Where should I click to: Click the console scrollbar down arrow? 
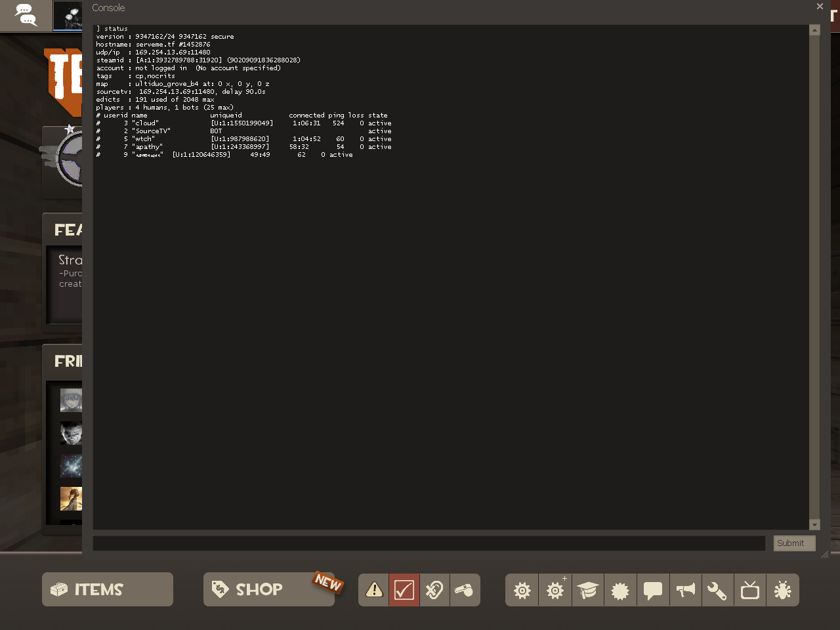[814, 524]
